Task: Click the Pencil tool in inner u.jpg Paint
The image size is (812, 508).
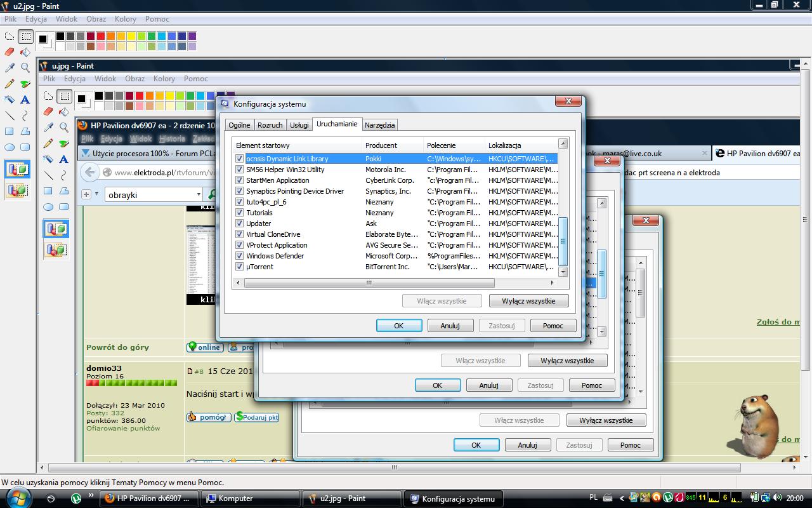Action: click(x=48, y=144)
